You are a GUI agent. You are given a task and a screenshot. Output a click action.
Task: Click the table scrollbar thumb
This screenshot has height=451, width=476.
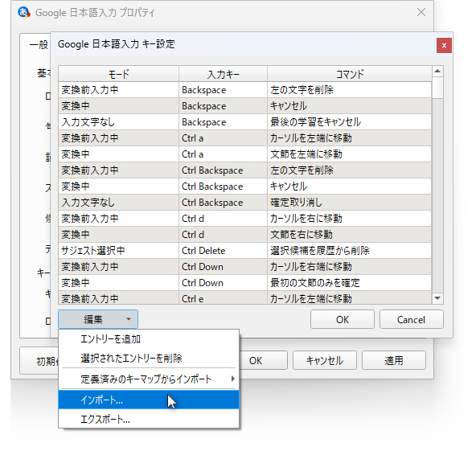pyautogui.click(x=437, y=88)
